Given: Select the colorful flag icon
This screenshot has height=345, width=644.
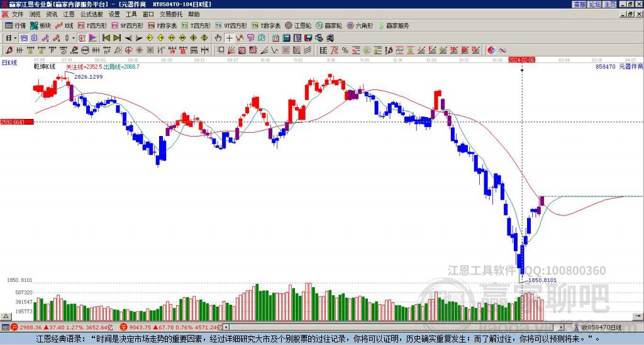Looking at the screenshot, I should click(93, 38).
